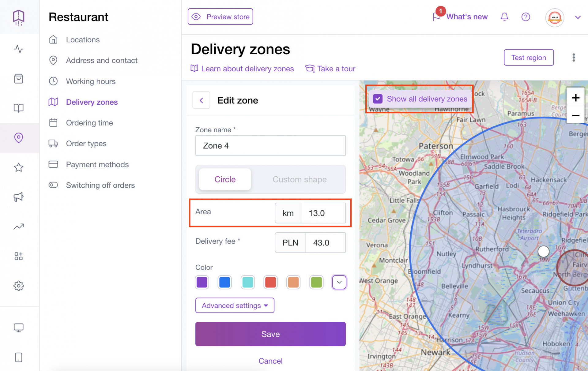Zoom in on the map

(575, 98)
